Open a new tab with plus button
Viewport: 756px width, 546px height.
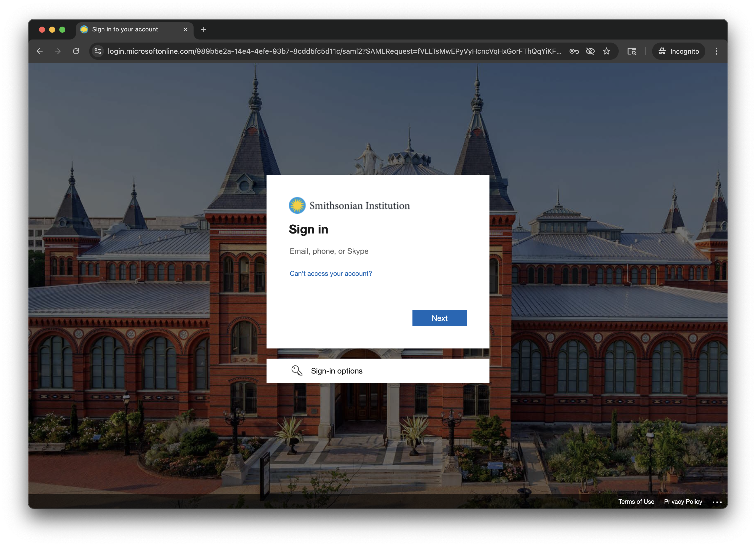point(204,29)
